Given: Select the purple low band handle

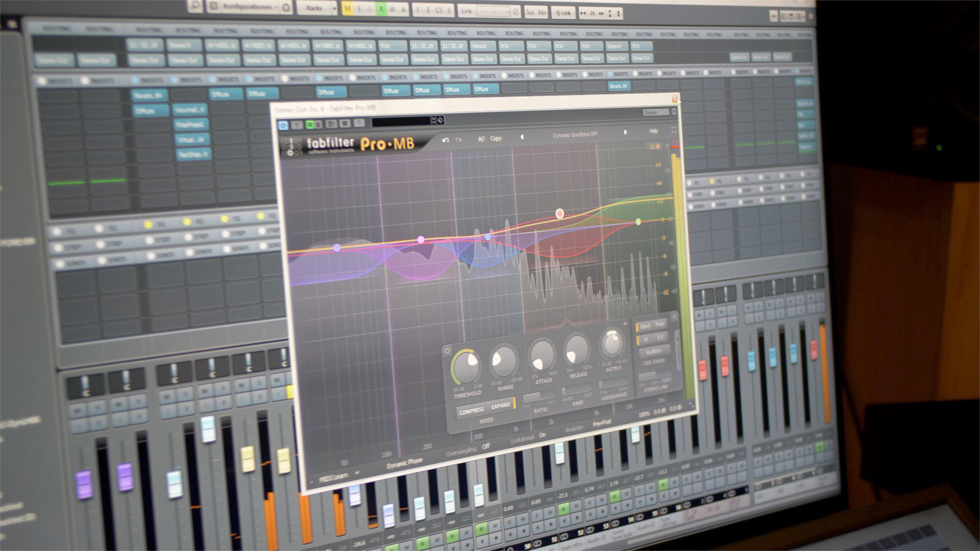Looking at the screenshot, I should tap(336, 247).
